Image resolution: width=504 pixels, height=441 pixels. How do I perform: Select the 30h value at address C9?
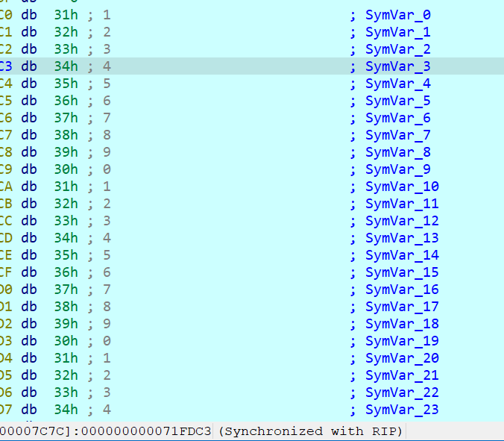click(66, 169)
